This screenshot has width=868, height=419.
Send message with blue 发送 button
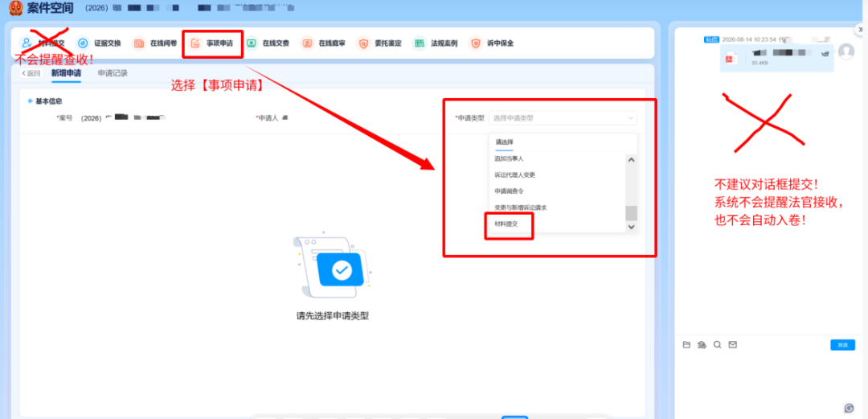(x=842, y=345)
